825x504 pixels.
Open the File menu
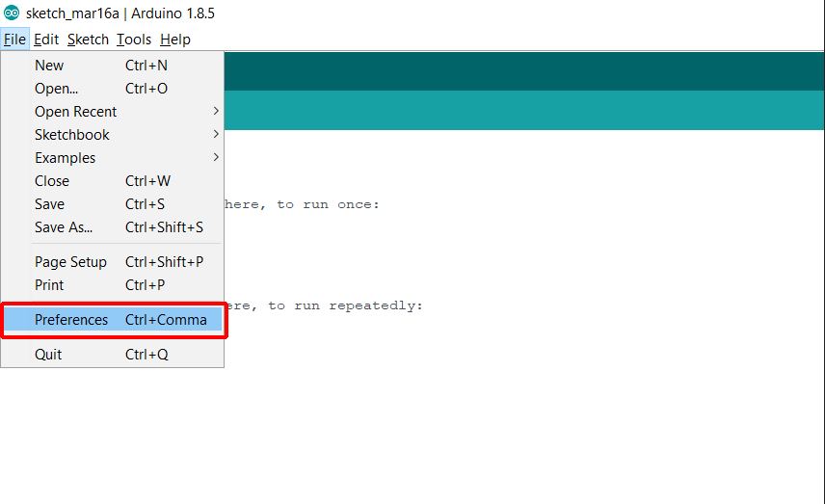pos(14,40)
